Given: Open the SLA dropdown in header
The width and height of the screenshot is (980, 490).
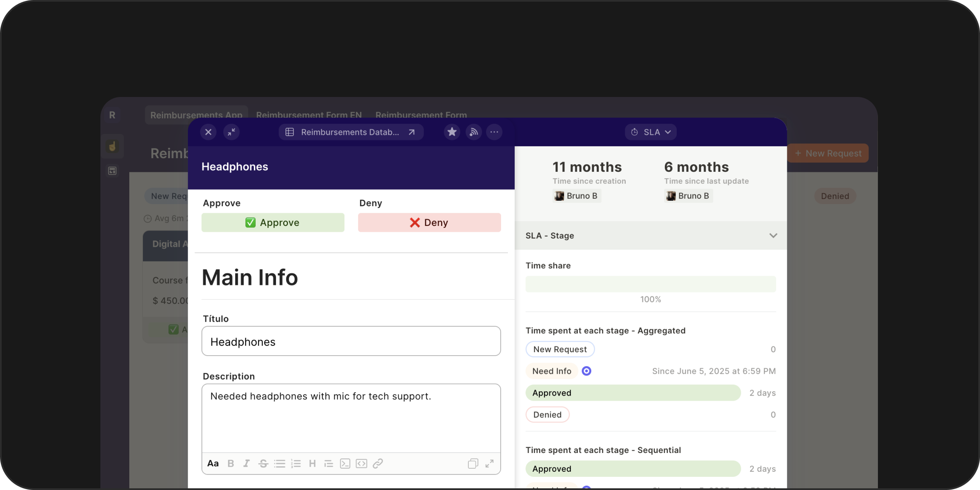Looking at the screenshot, I should (x=650, y=132).
